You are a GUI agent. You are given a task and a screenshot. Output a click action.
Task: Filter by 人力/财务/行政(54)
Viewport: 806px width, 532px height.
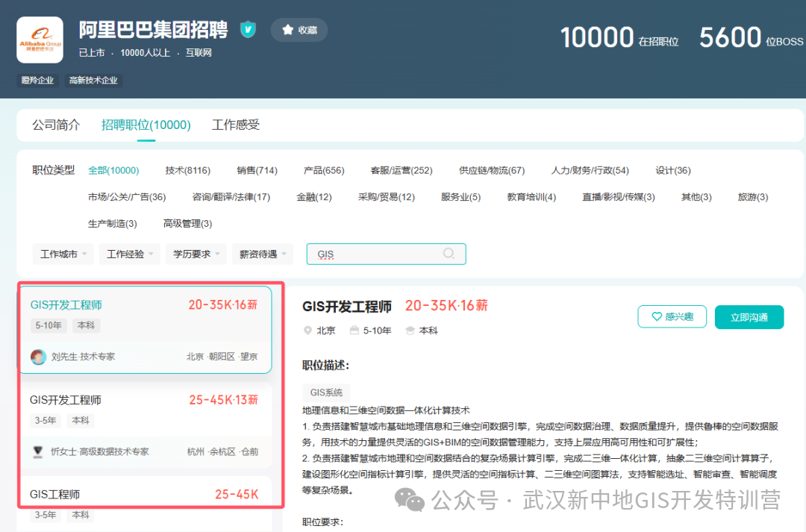pyautogui.click(x=590, y=170)
